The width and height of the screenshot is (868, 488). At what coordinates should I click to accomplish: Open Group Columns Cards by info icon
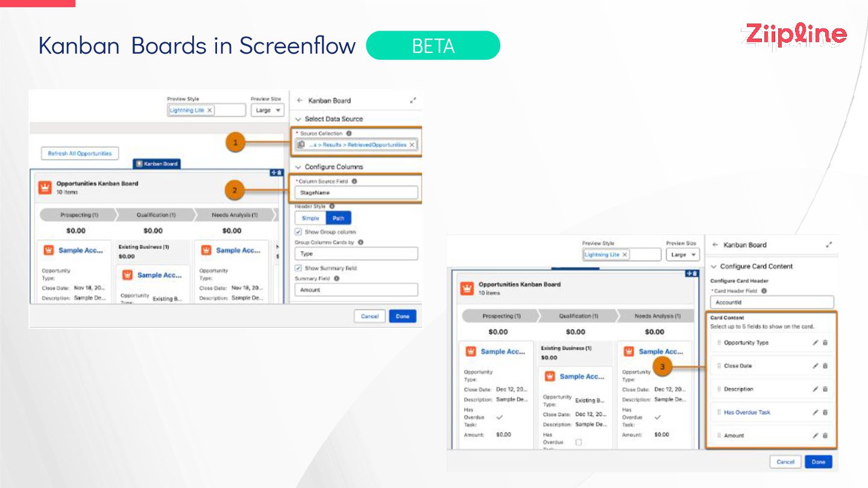click(x=360, y=242)
